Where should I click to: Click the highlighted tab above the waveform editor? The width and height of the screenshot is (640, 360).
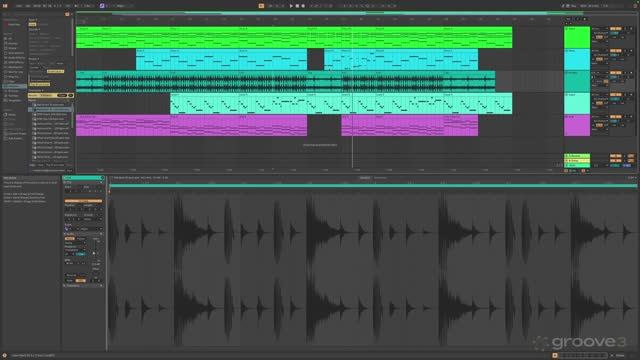[x=364, y=178]
